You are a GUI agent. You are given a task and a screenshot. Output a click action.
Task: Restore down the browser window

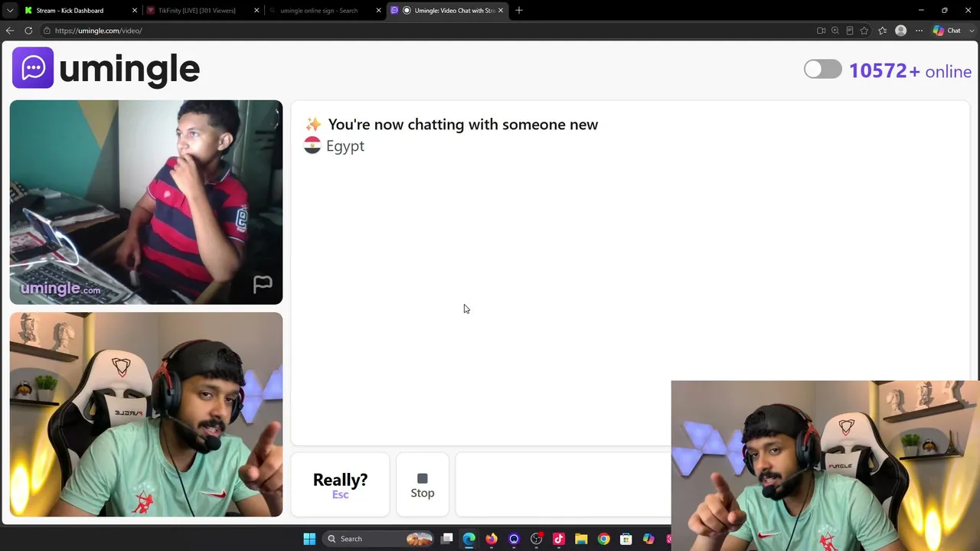945,11
